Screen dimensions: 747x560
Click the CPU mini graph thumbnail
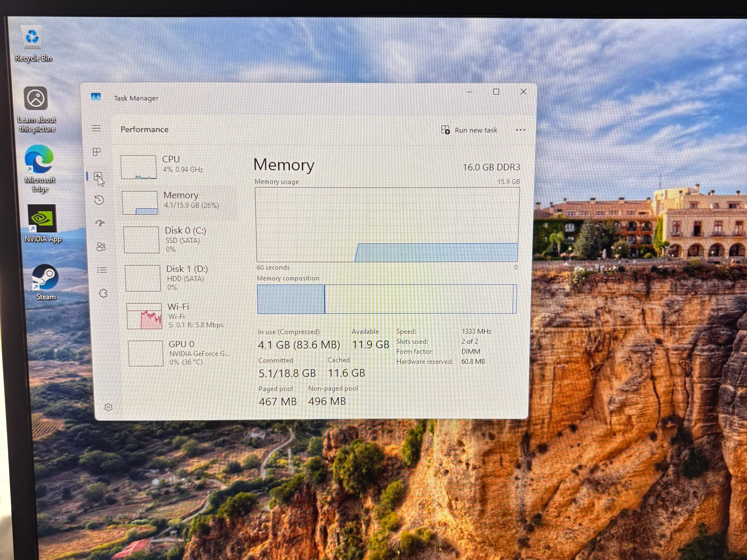tap(139, 167)
